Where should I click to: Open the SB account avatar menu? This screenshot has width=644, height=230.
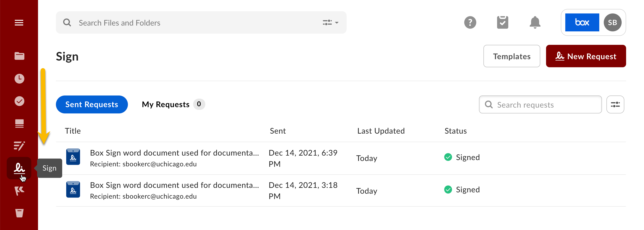coord(612,23)
